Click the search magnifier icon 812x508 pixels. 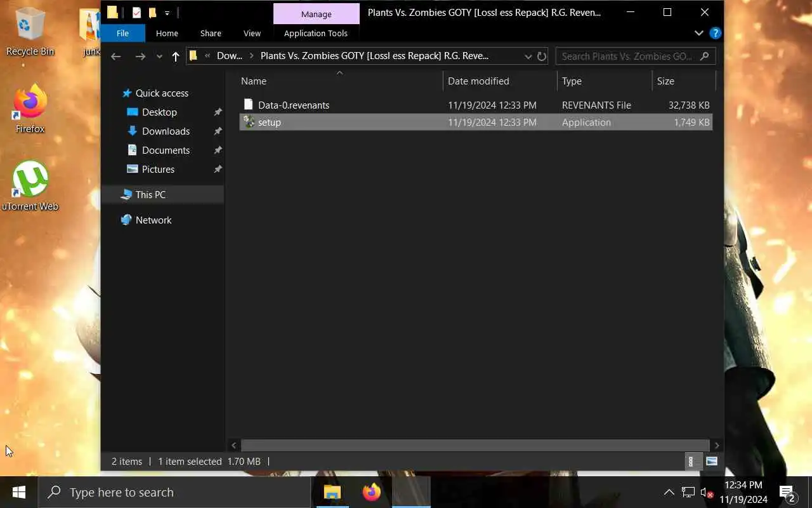(704, 56)
